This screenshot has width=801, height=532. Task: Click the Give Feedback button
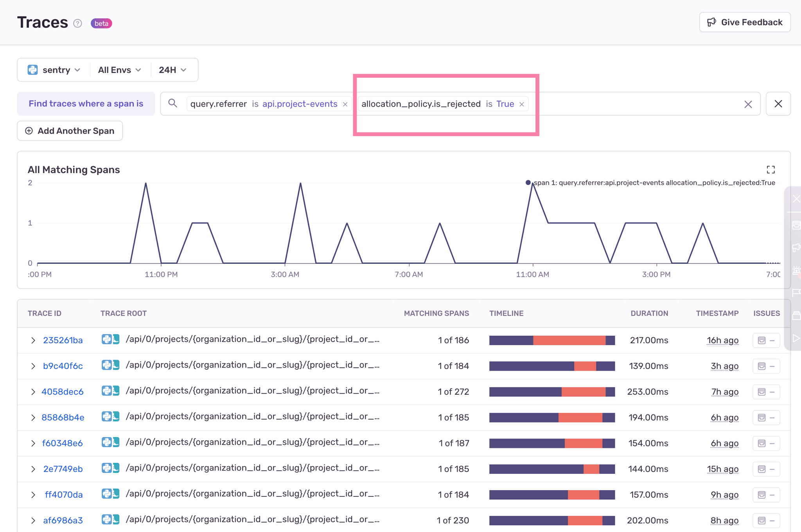[744, 22]
